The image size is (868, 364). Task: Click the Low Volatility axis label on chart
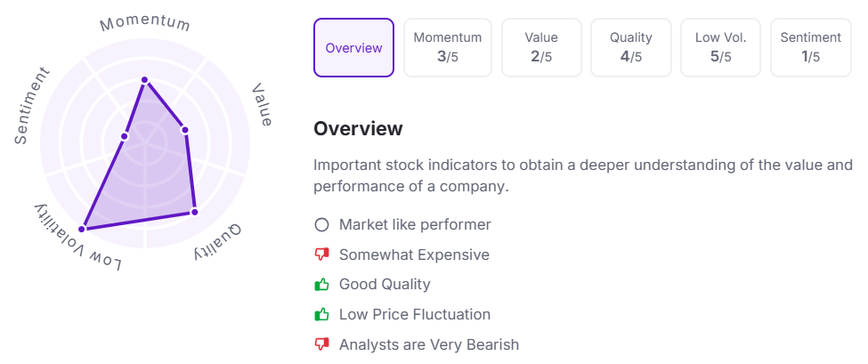click(x=77, y=239)
